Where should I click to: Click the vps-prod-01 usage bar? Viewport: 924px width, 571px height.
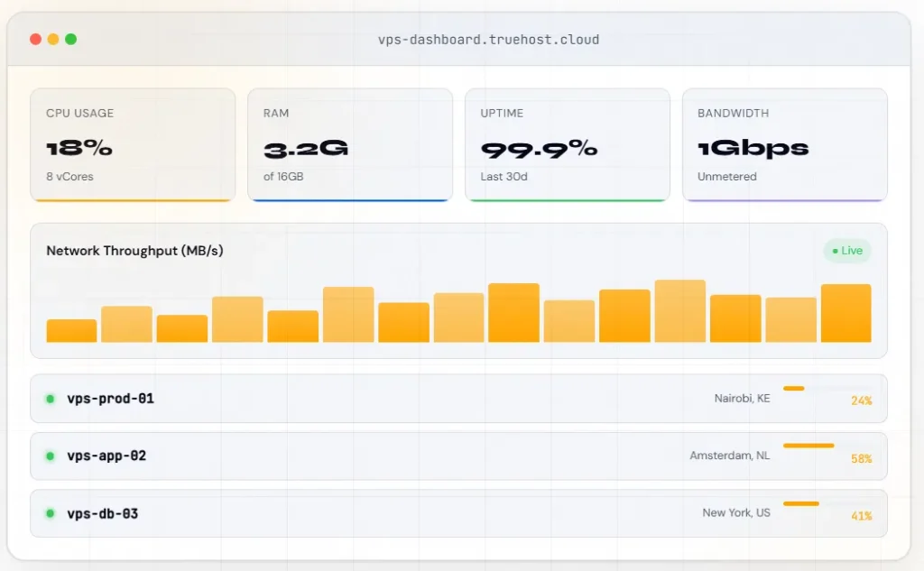794,388
